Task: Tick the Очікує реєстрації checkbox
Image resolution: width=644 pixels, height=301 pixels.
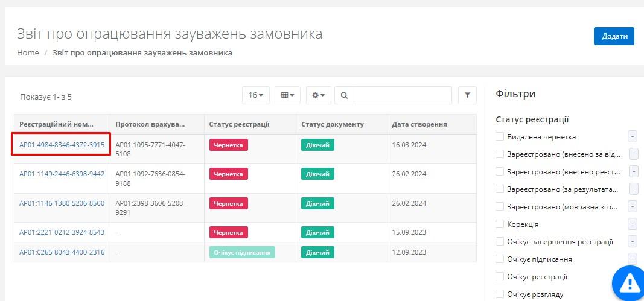Action: 500,277
